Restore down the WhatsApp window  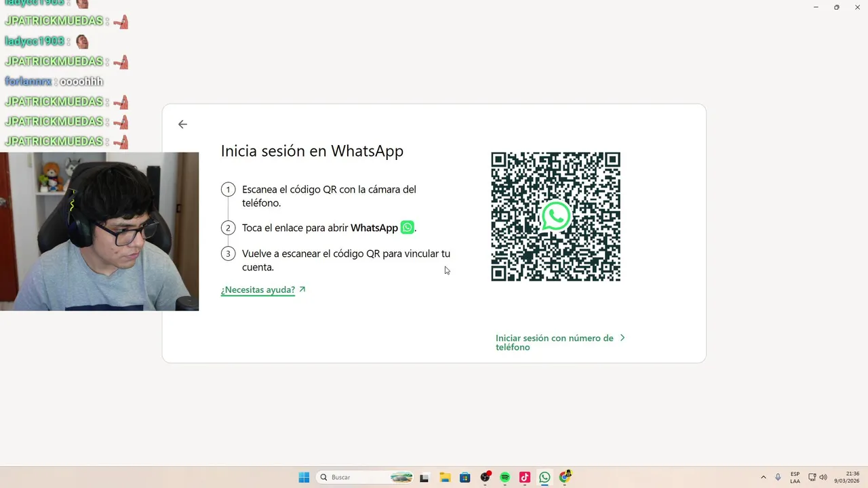click(836, 7)
